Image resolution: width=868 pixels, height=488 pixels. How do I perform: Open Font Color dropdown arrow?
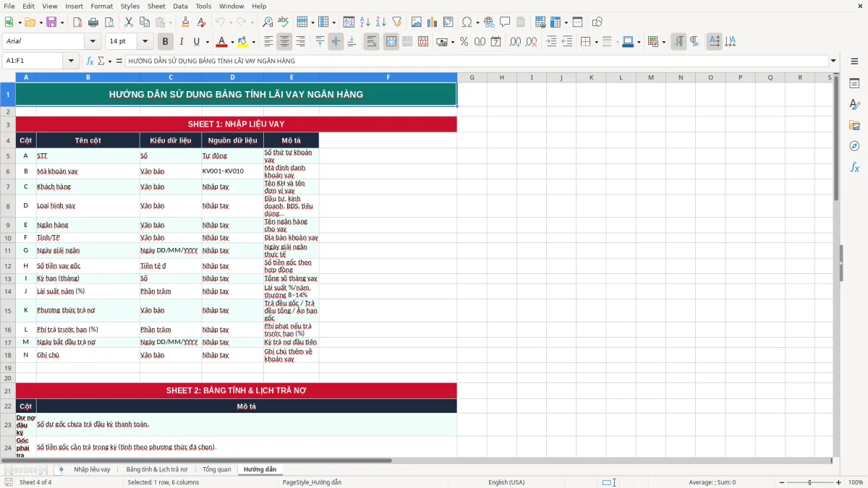pos(232,42)
